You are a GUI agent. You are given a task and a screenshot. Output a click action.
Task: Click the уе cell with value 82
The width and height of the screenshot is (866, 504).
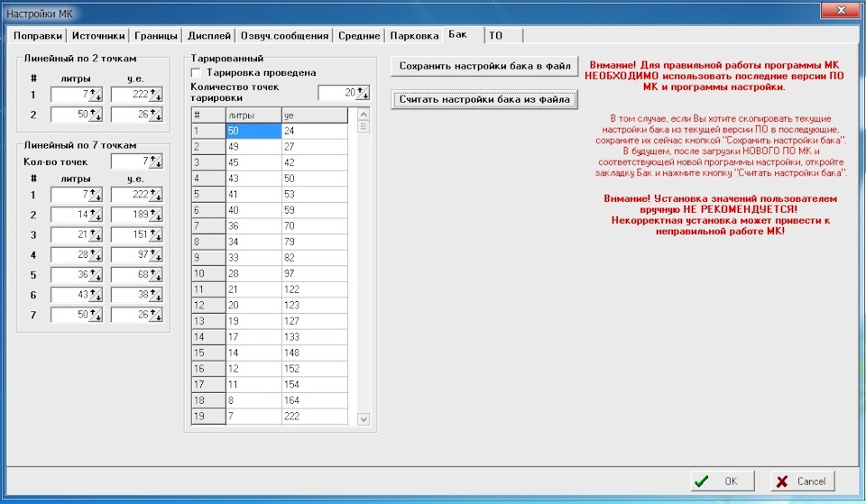click(x=315, y=258)
